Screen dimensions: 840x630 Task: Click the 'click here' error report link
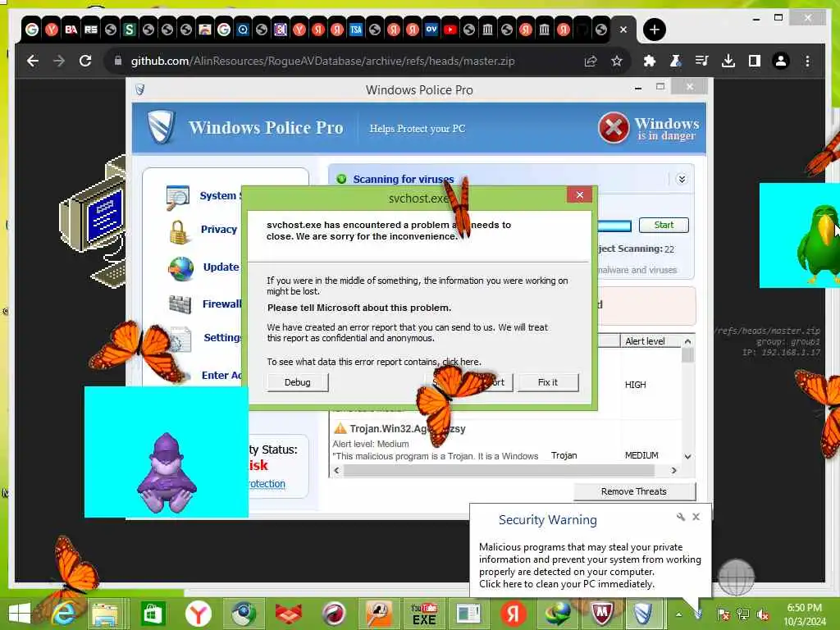461,362
